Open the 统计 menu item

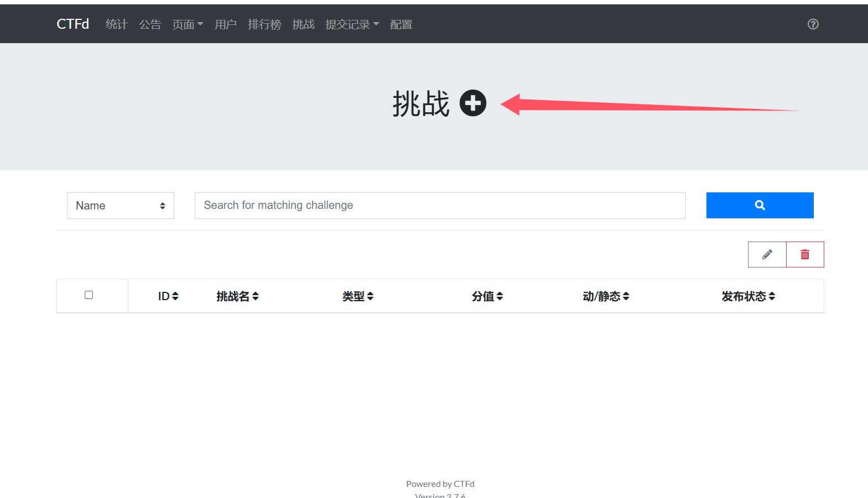[x=116, y=24]
